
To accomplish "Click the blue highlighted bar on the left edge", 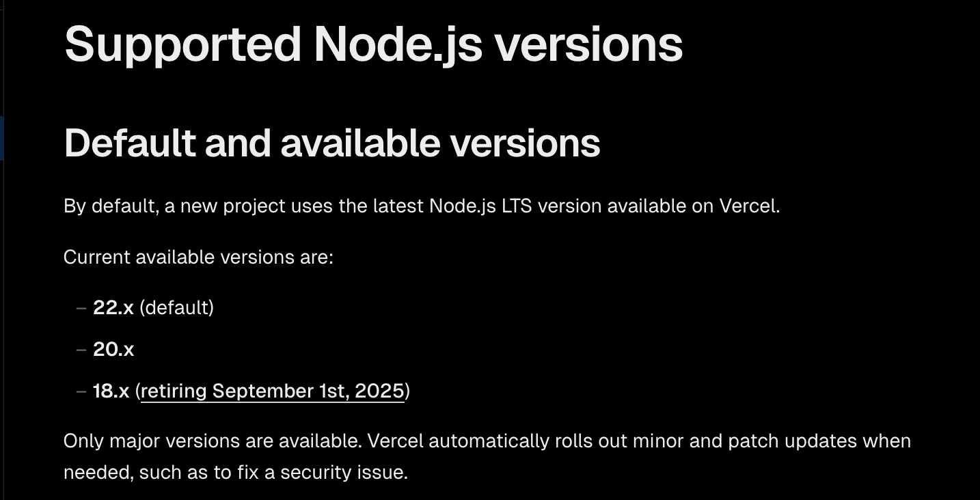I will (2, 138).
